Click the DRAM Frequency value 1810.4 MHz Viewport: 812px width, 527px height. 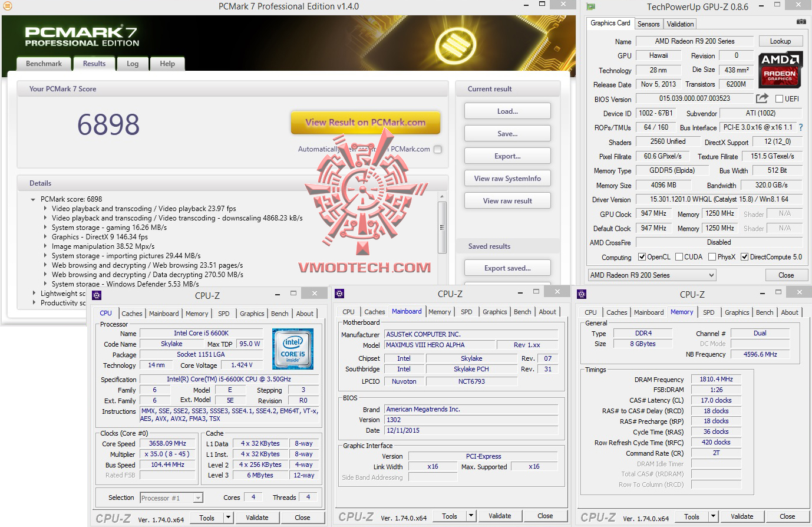(716, 379)
